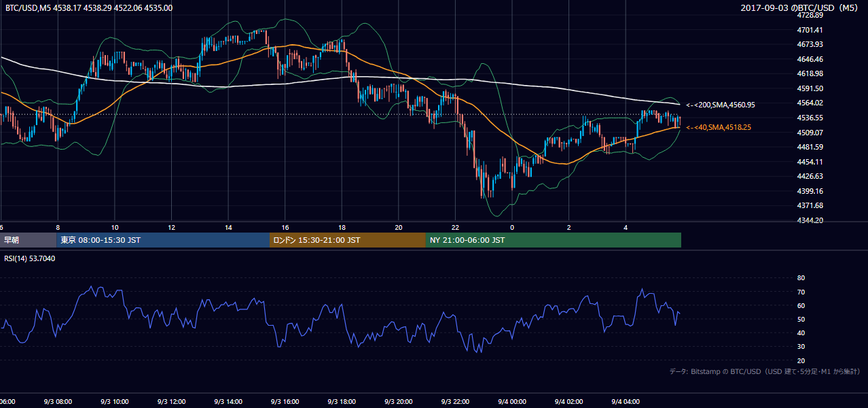This screenshot has width=868, height=408.
Task: Click the RSI(14) 53.7040 indicator label
Action: click(30, 258)
